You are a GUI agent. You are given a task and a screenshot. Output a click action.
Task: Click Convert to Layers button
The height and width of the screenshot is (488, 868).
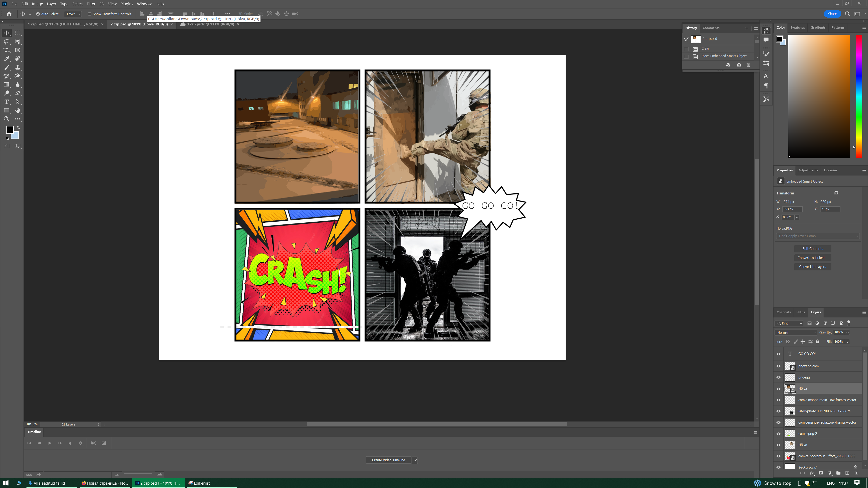pos(812,267)
